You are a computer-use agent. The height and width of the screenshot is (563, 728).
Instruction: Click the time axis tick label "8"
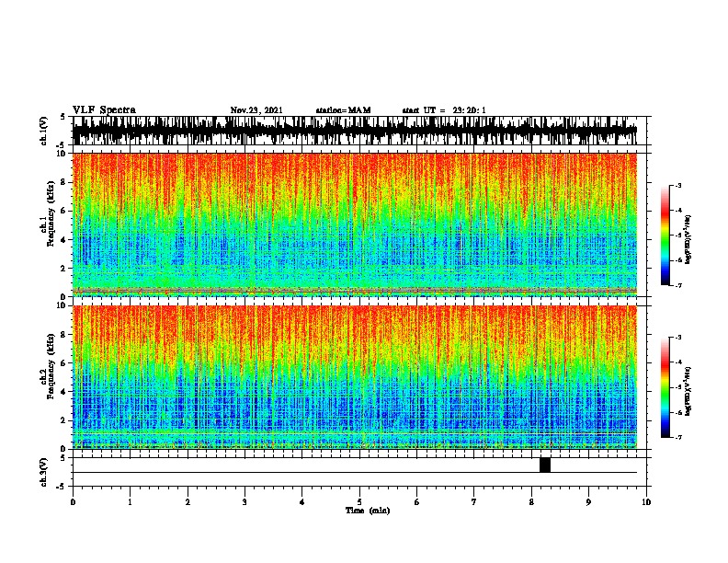[531, 502]
